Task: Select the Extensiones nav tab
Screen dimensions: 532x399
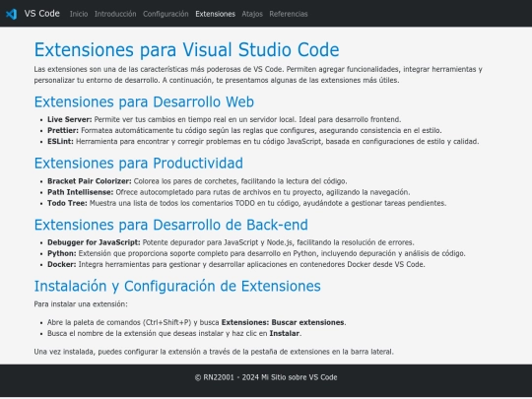Action: pos(215,14)
